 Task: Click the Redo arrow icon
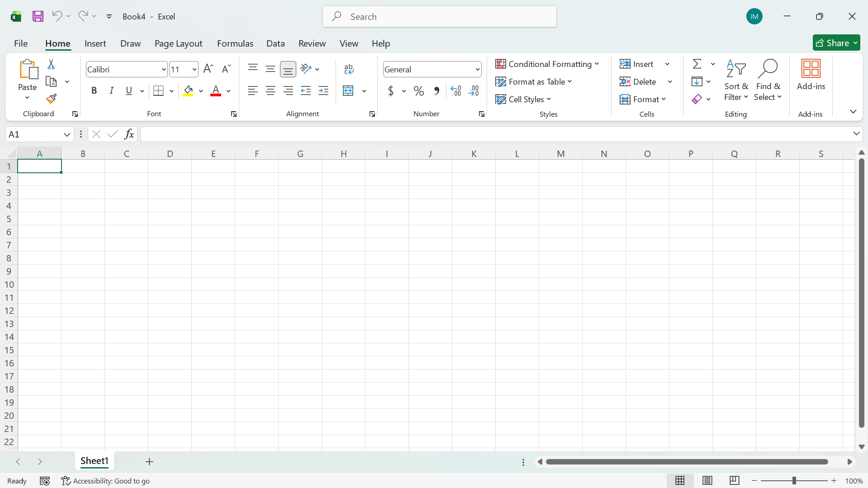(83, 16)
